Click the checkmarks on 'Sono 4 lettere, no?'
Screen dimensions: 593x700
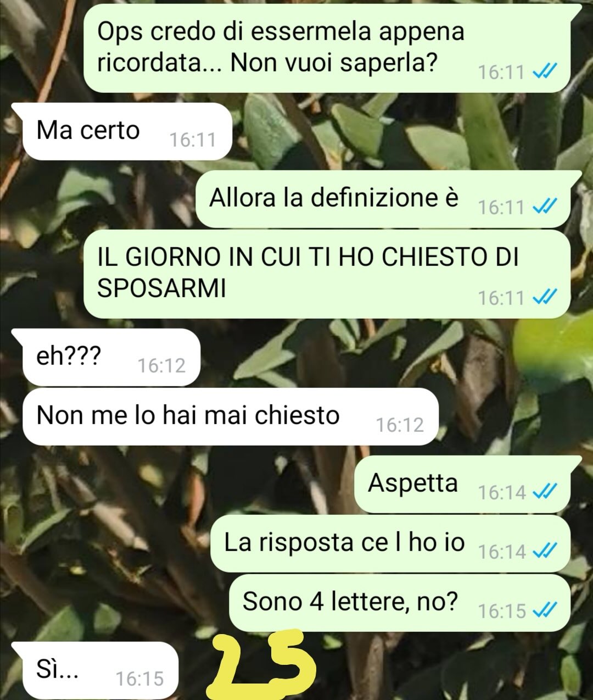[545, 609]
